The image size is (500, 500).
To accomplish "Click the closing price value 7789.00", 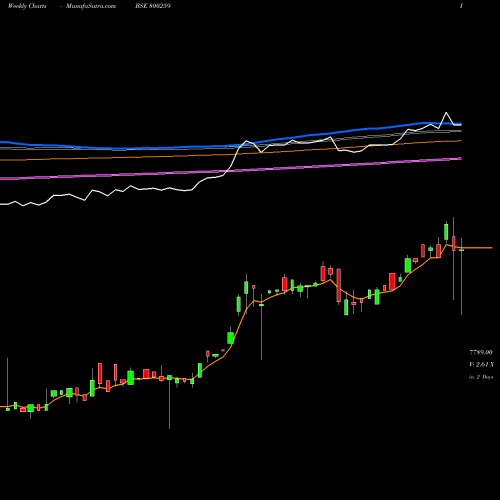I will click(481, 352).
